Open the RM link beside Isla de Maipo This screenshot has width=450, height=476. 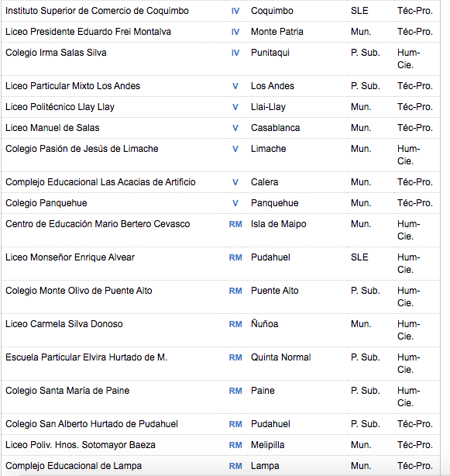pos(235,224)
